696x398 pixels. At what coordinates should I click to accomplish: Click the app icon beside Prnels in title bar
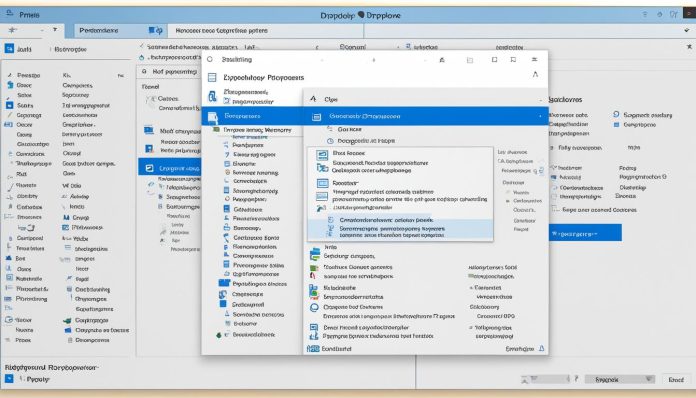click(9, 14)
